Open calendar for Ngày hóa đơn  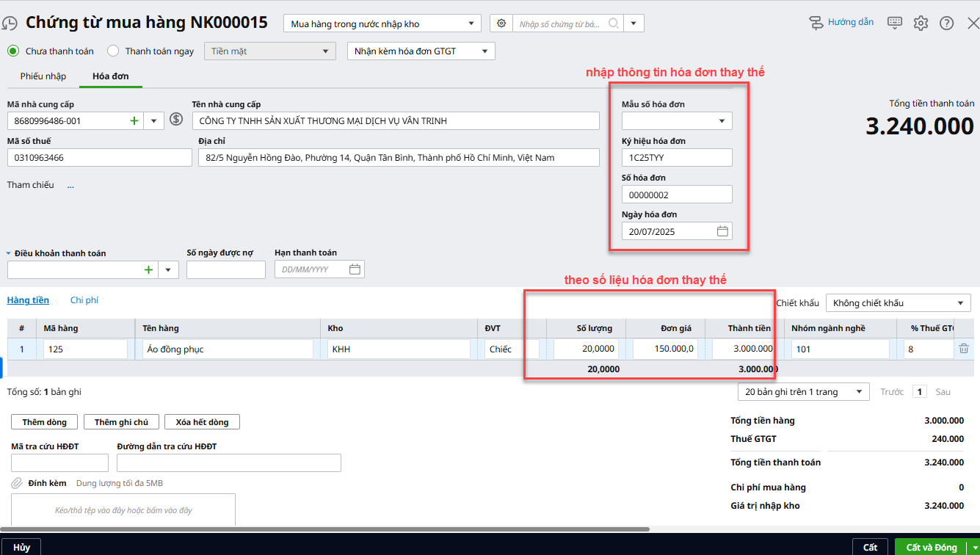click(722, 231)
